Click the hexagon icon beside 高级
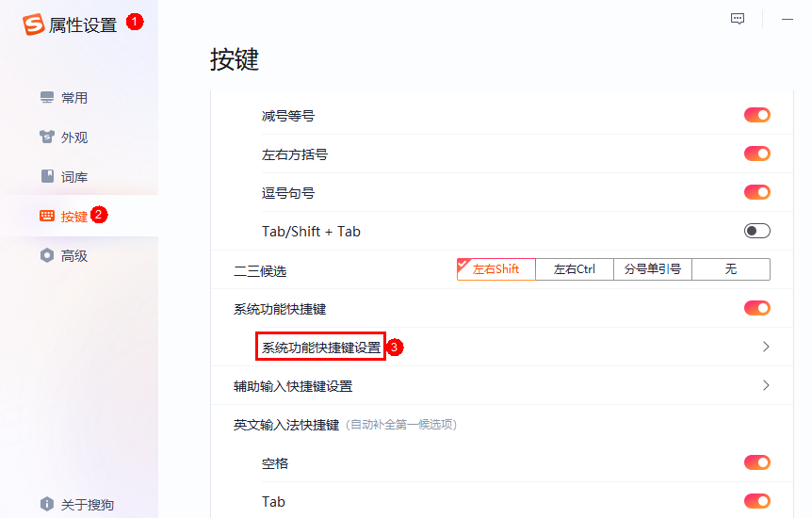812x518 pixels. (47, 256)
